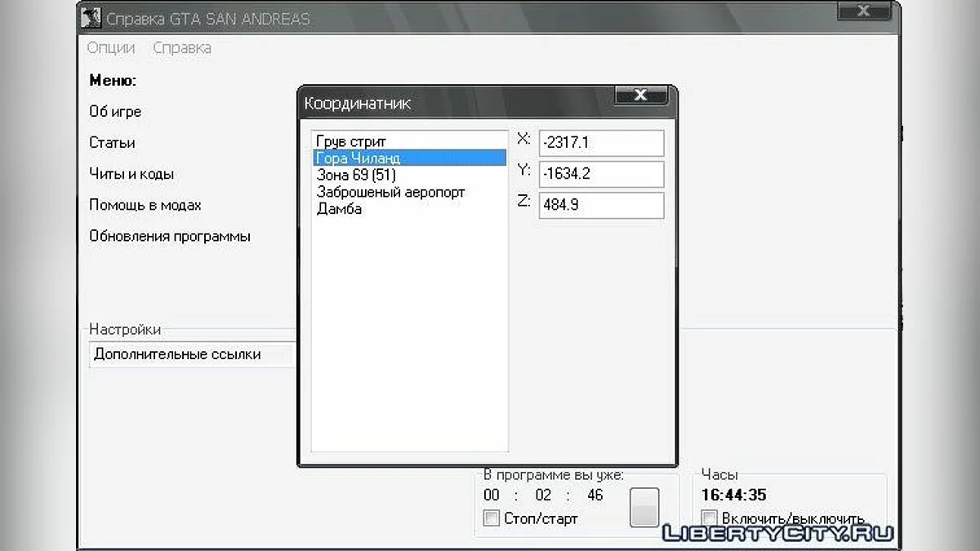Viewport: 980px width, 551px height.
Task: Click the X coordinate field
Action: (601, 143)
